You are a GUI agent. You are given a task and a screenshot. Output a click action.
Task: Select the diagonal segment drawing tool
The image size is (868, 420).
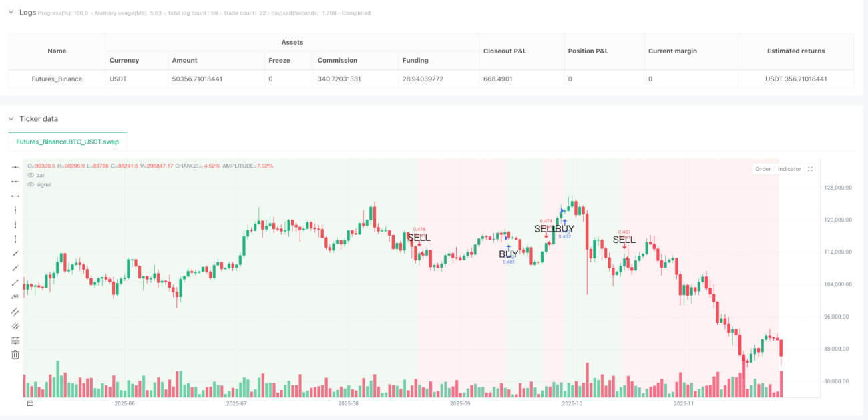pos(15,282)
